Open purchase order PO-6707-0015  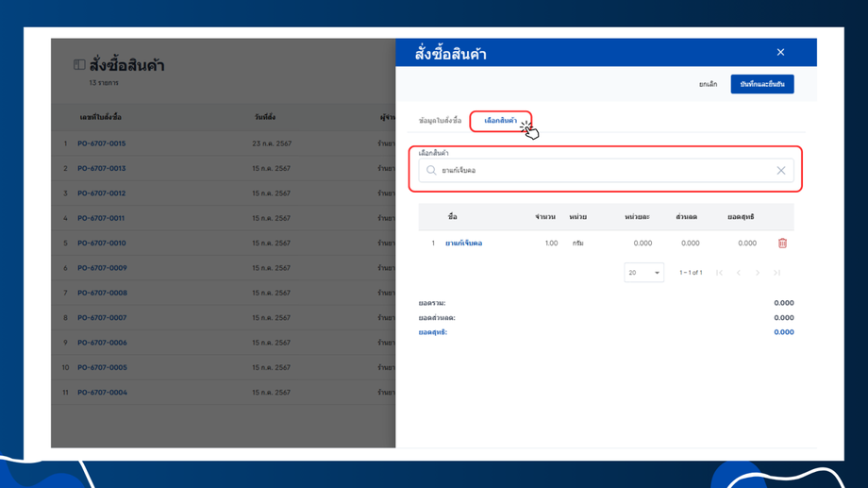coord(101,143)
